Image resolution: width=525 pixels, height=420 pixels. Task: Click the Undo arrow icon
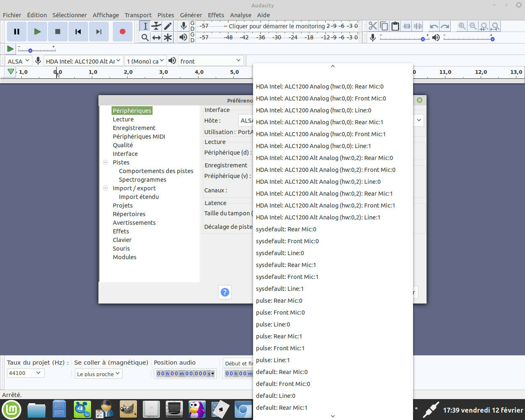point(434,26)
